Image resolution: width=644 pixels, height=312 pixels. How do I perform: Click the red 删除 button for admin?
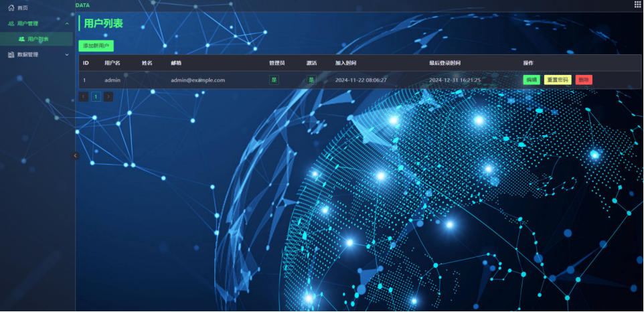click(x=584, y=80)
